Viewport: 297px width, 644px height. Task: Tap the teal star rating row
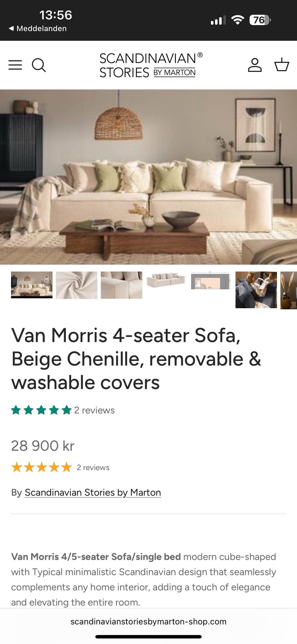point(41,410)
